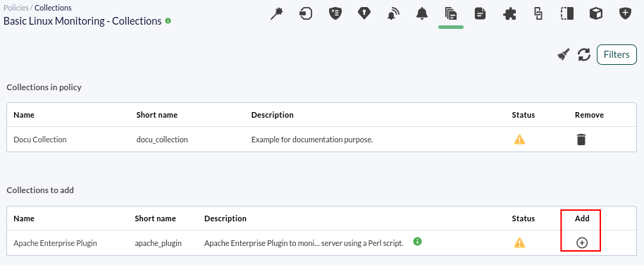Click green info icon beside Apache description
Viewport: 644px width, 265px height.
coord(417,241)
